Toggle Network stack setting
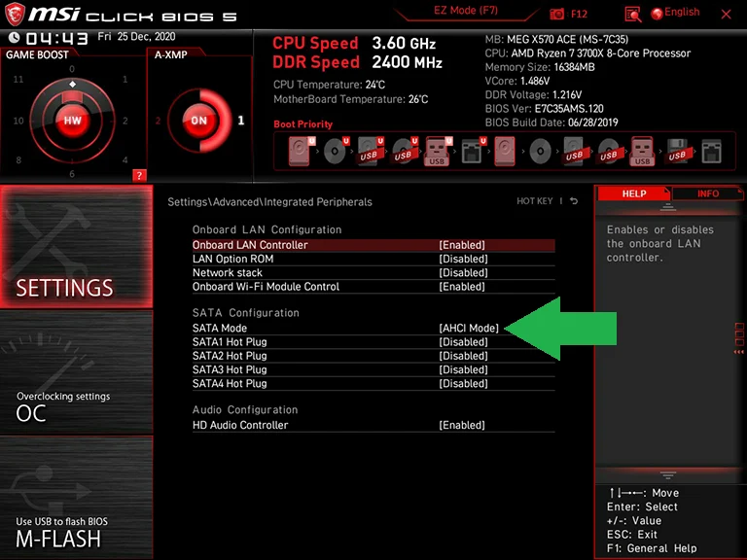This screenshot has height=560, width=747. click(x=373, y=272)
